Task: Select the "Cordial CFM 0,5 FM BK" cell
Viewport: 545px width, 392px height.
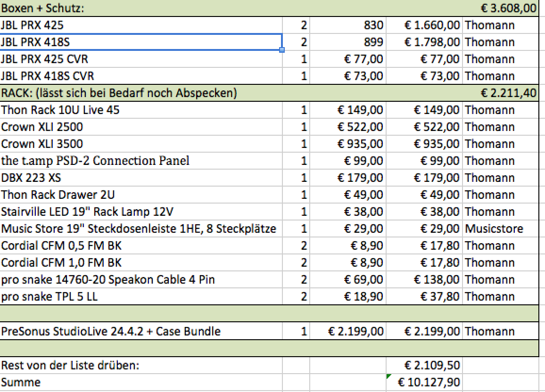Action: coord(141,245)
